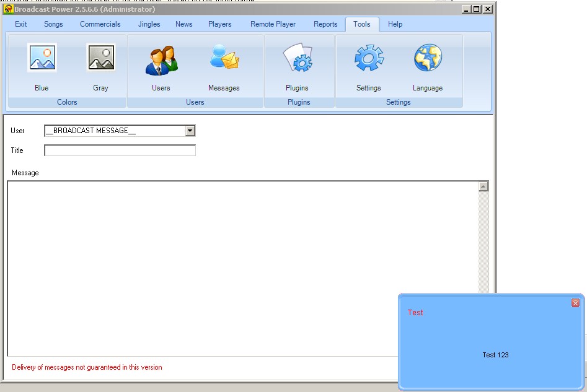Click the 'Delivery of messages not guaranteed' notice

pos(87,367)
